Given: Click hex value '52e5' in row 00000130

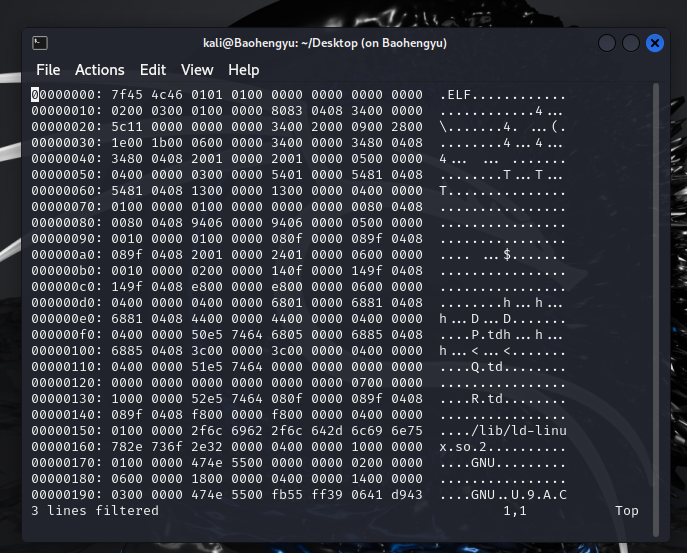Looking at the screenshot, I should (207, 398).
